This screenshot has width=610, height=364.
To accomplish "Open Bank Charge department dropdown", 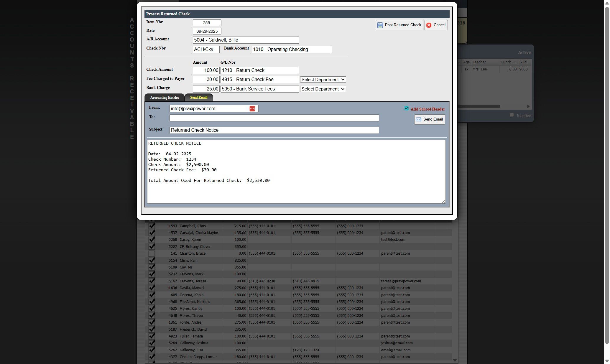I will pos(323,89).
